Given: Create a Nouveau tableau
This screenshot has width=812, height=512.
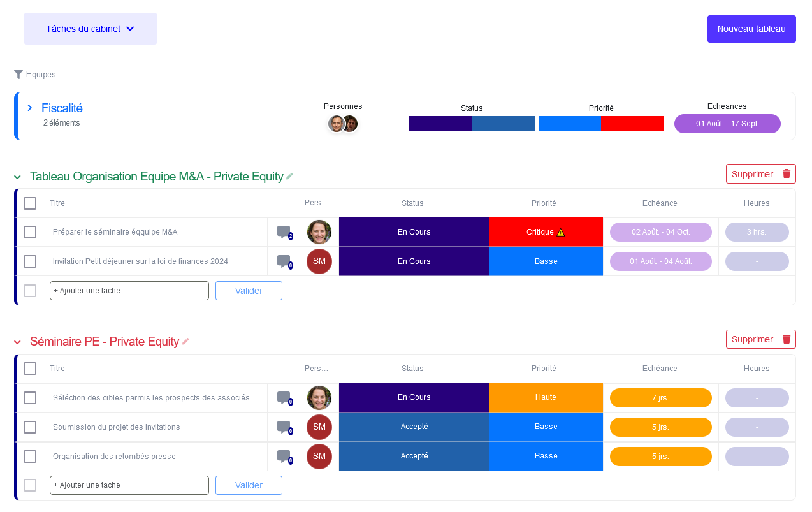Looking at the screenshot, I should tap(751, 29).
